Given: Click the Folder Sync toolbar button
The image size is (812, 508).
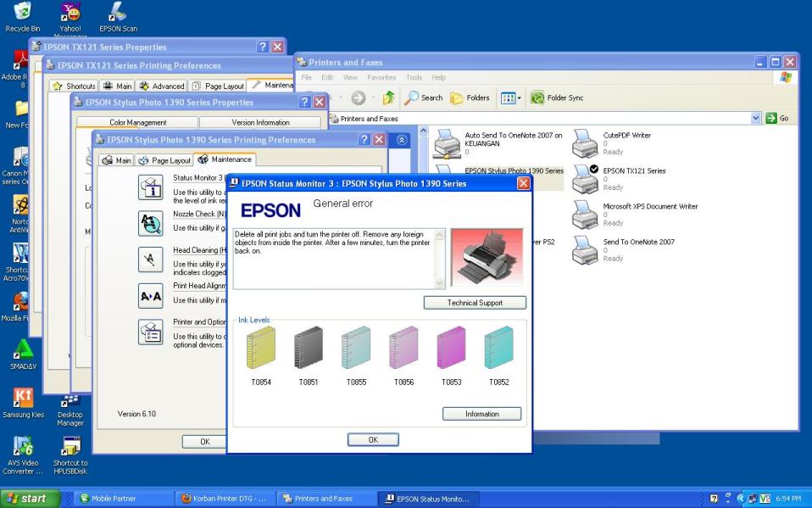Looking at the screenshot, I should pos(557,98).
